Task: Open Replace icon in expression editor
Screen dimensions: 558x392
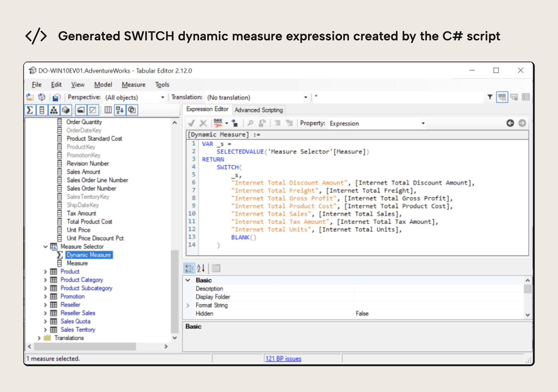Action: (262, 123)
